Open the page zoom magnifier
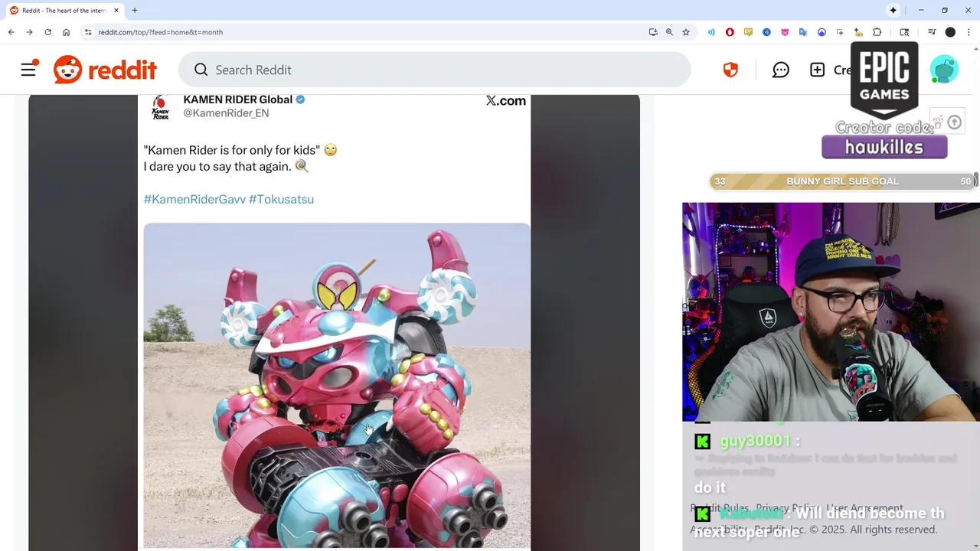This screenshot has height=551, width=980. (669, 32)
